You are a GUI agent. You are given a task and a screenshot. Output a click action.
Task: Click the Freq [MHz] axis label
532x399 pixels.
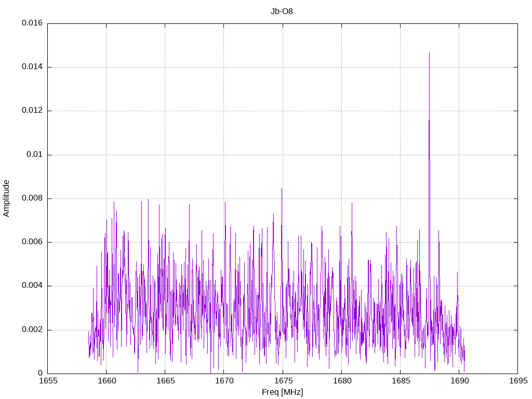[282, 392]
